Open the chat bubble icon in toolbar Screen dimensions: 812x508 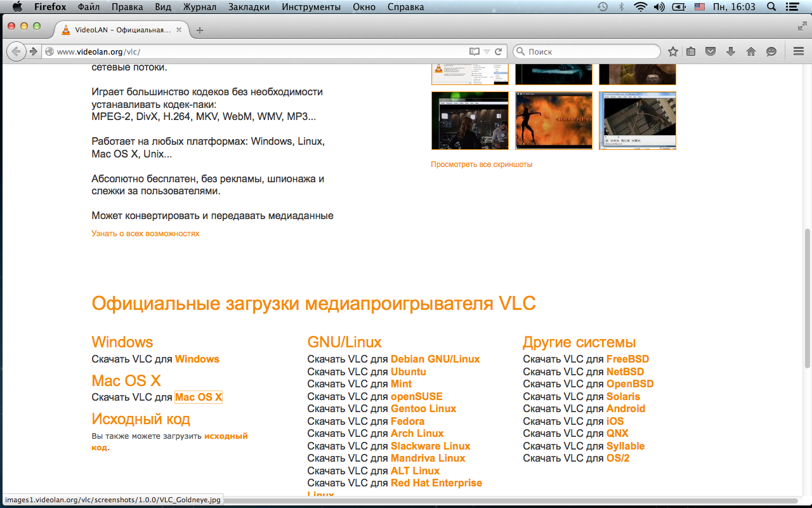pos(771,51)
